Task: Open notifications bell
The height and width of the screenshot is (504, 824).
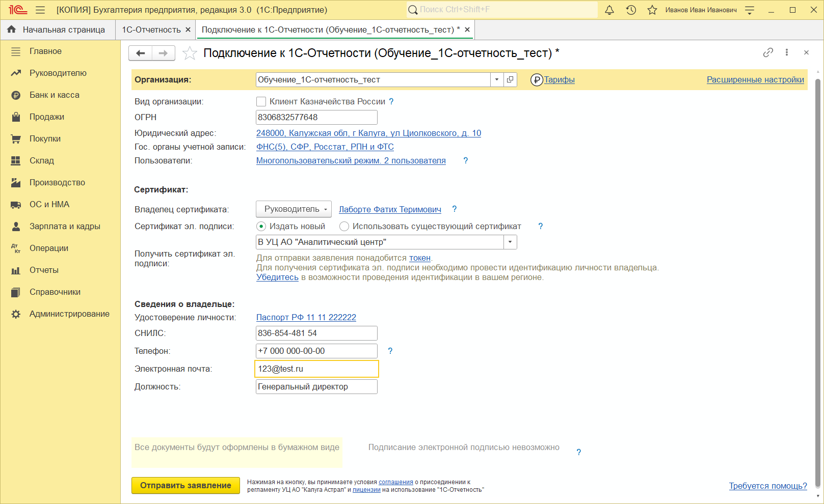Action: 609,10
